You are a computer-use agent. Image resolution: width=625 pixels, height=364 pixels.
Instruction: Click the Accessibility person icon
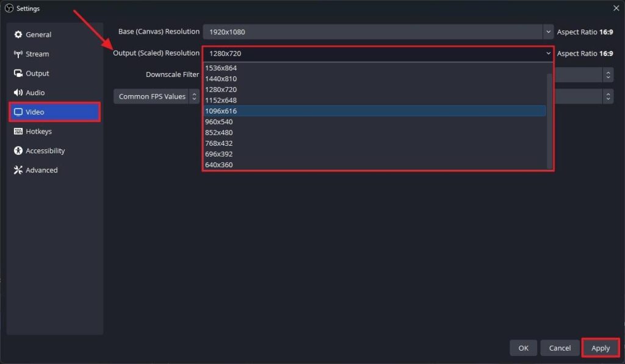(x=18, y=151)
